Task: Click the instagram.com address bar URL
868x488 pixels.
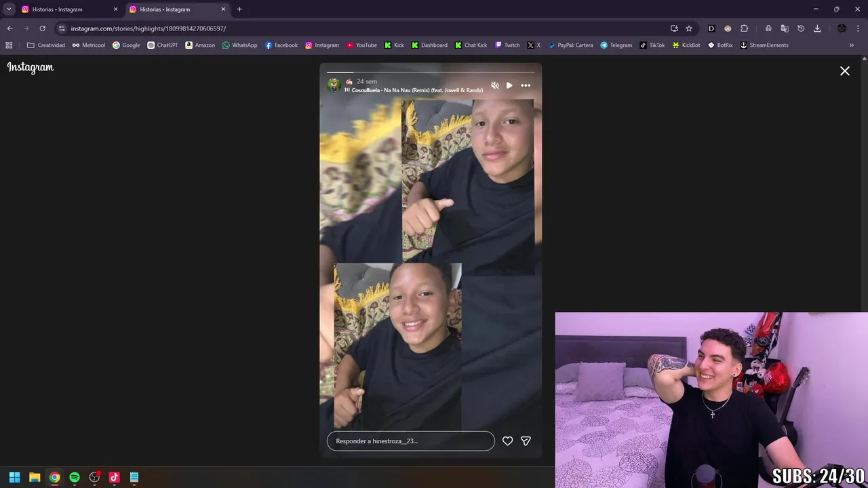Action: tap(149, 28)
